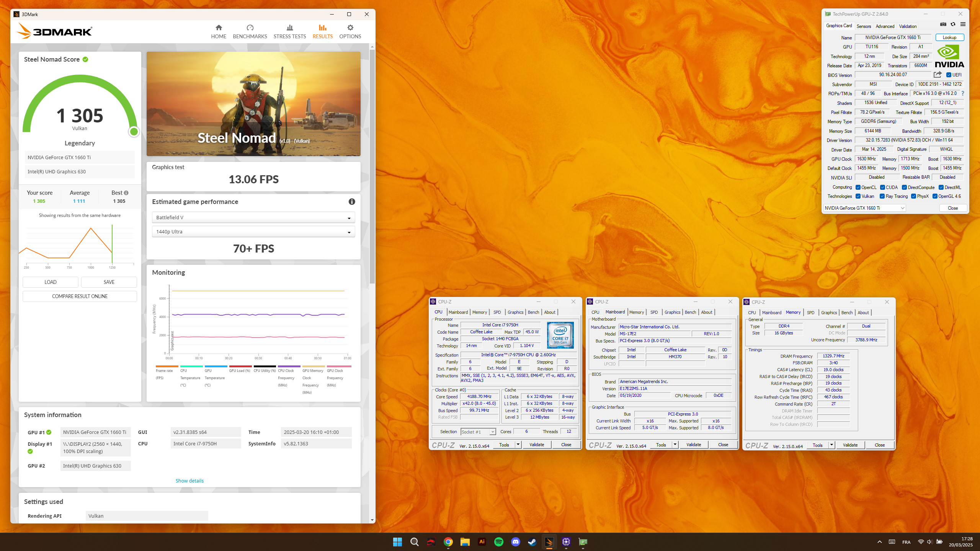This screenshot has height=551, width=980.
Task: Open STRESS TESTS in 3DMark
Action: click(x=290, y=32)
